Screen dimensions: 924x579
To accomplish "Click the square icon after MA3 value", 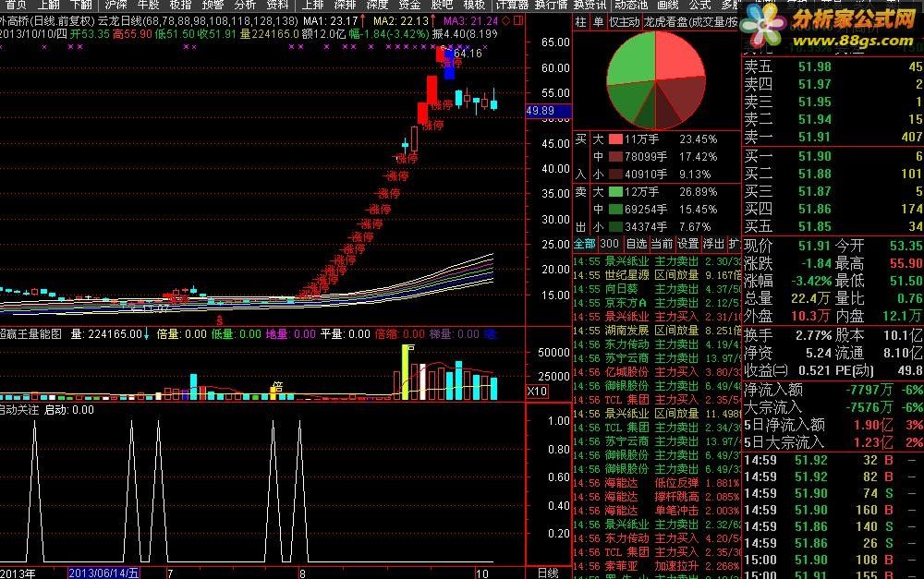I will [517, 20].
